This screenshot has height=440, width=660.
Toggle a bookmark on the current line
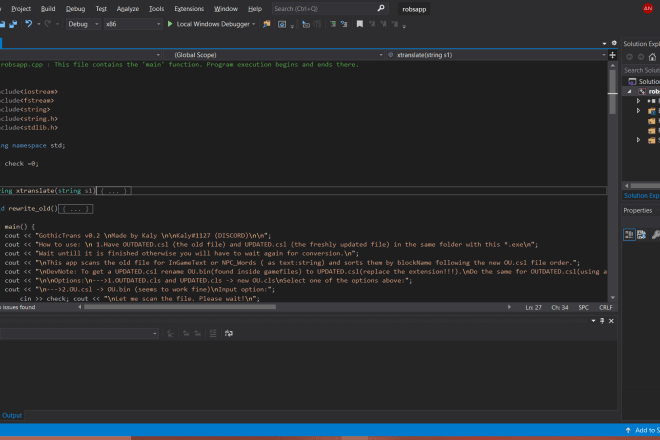click(x=359, y=24)
